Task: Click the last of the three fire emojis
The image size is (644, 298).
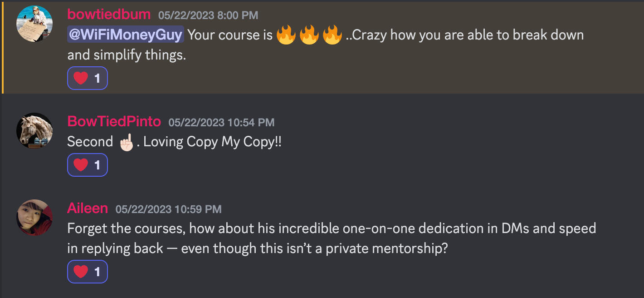Action: 332,35
